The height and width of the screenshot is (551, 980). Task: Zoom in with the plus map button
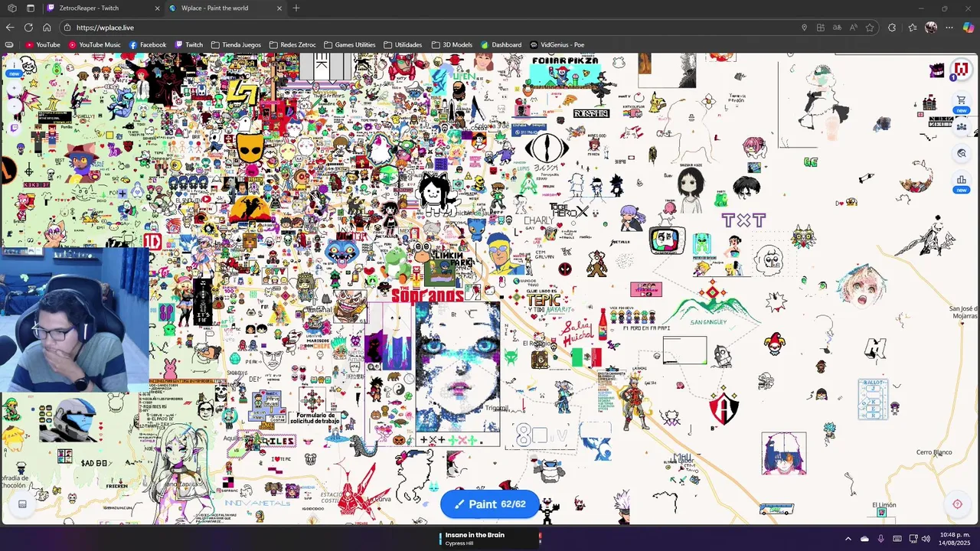click(x=14, y=87)
